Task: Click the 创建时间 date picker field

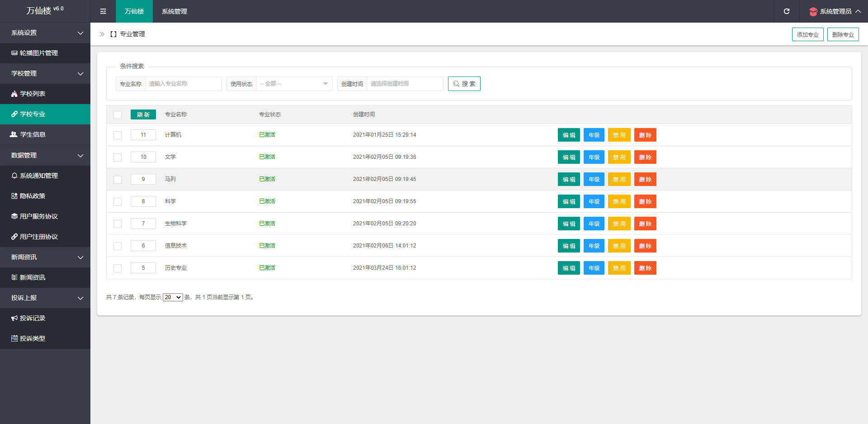Action: pyautogui.click(x=405, y=84)
